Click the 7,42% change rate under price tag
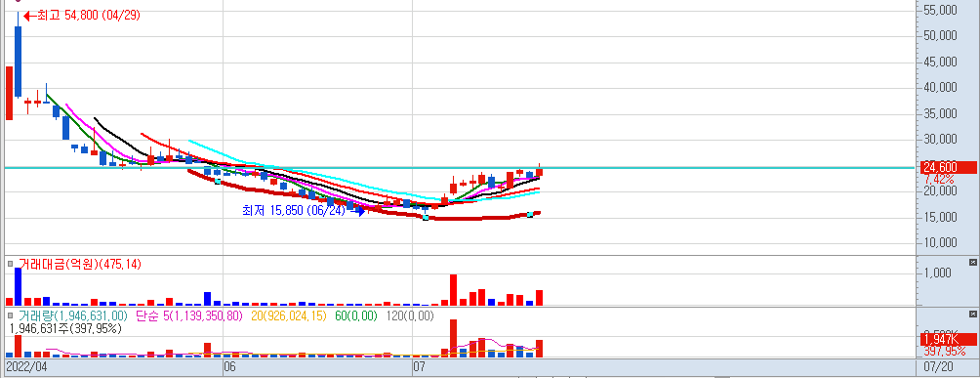 click(939, 179)
